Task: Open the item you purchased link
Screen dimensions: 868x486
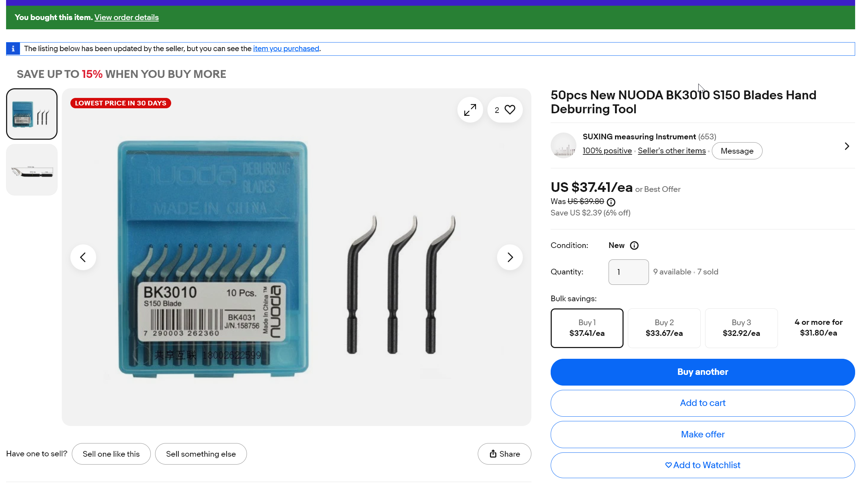Action: 286,49
